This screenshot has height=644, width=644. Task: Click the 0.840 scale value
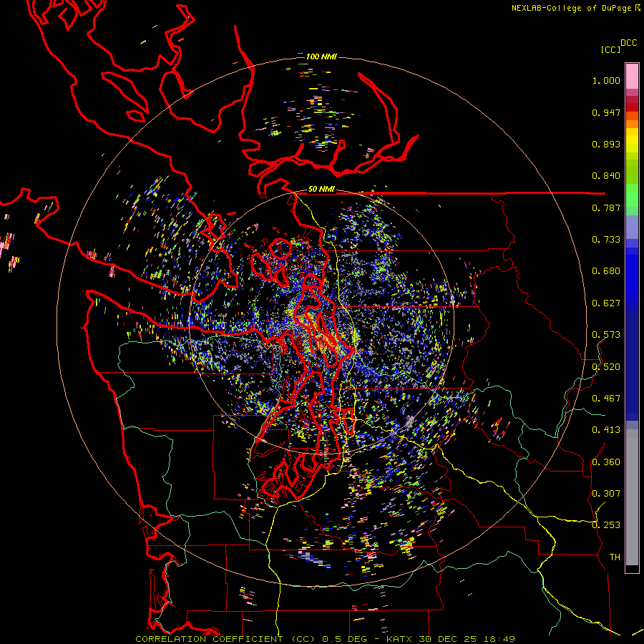606,176
